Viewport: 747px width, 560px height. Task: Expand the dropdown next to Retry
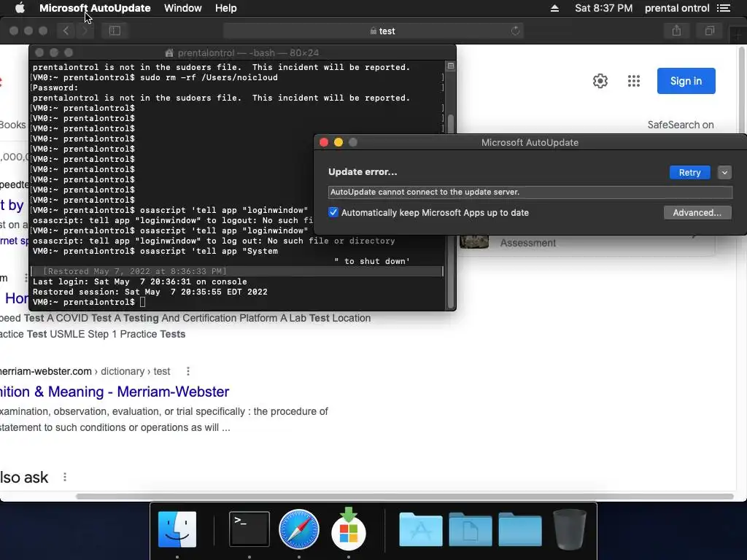pyautogui.click(x=724, y=172)
